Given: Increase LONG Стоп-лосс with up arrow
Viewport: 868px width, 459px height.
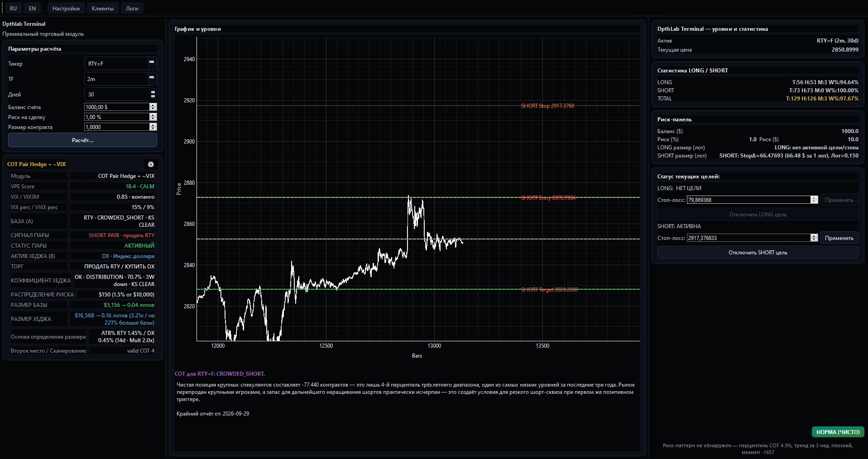Looking at the screenshot, I should pos(814,198).
